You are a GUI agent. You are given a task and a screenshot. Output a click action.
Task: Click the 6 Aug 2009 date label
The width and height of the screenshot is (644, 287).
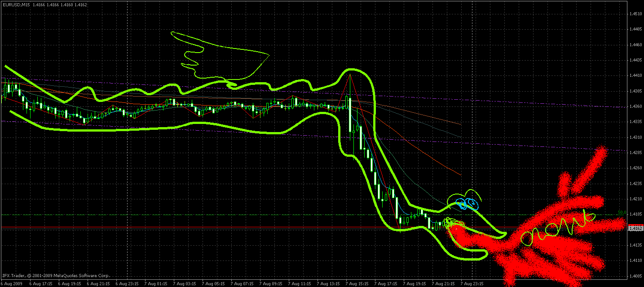coord(10,284)
